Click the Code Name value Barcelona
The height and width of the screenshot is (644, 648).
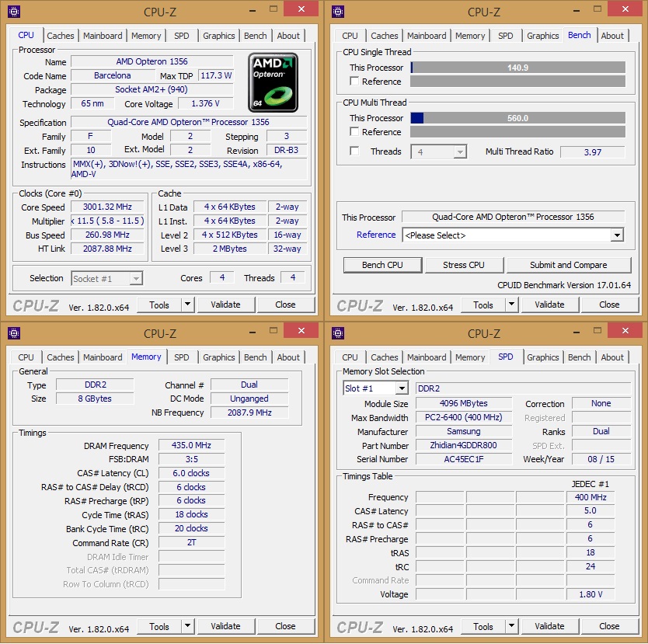click(113, 75)
